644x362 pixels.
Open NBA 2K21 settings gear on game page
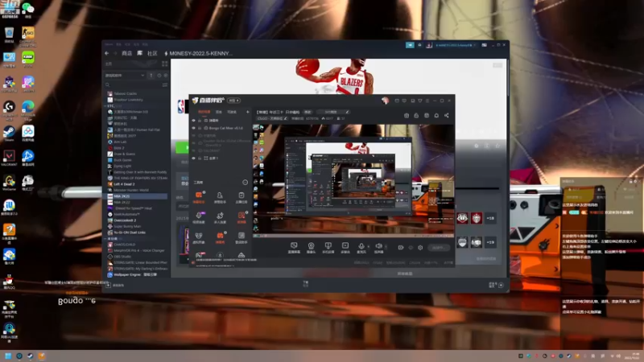pyautogui.click(x=477, y=146)
